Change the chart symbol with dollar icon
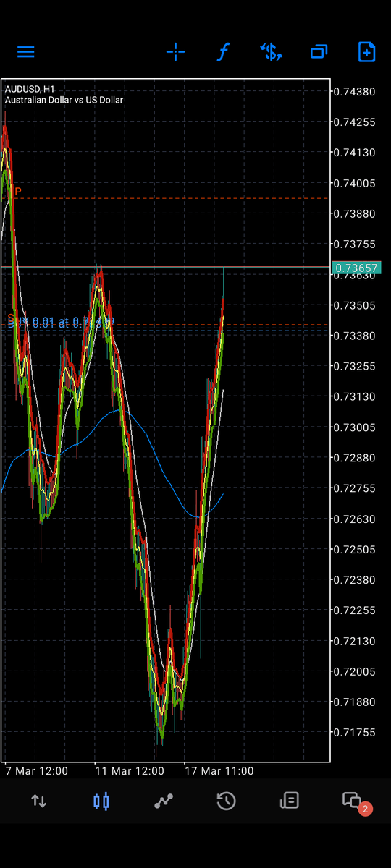 (x=271, y=52)
